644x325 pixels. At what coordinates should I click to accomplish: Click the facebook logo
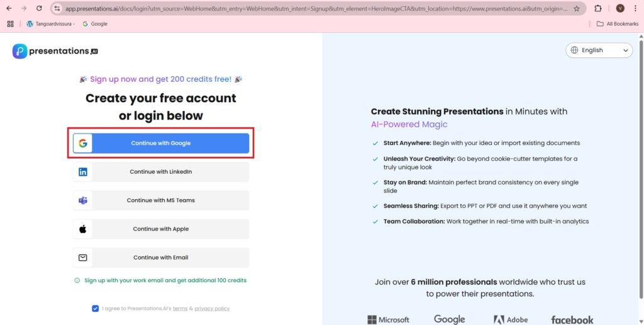(572, 320)
